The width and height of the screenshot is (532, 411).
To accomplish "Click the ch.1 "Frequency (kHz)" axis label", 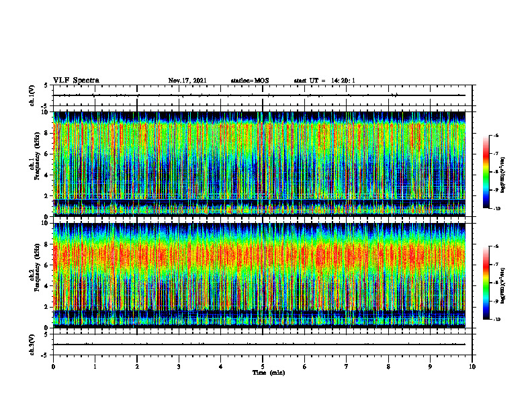I will pos(37,156).
